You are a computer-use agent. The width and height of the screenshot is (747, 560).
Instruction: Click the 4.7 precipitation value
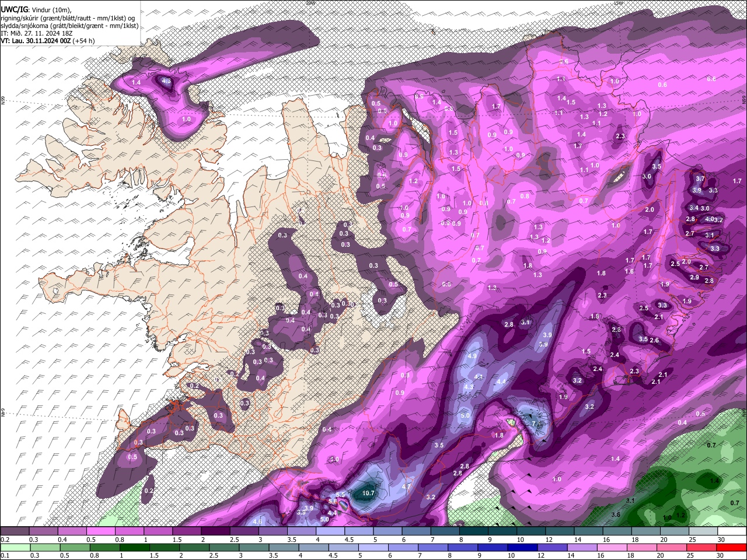[x=407, y=486]
